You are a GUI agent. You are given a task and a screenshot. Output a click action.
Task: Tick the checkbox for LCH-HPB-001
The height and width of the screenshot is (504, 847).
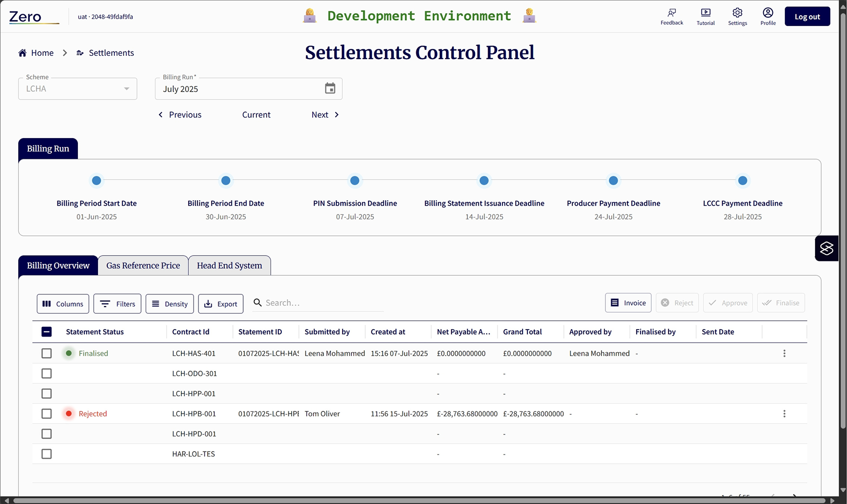coord(47,414)
